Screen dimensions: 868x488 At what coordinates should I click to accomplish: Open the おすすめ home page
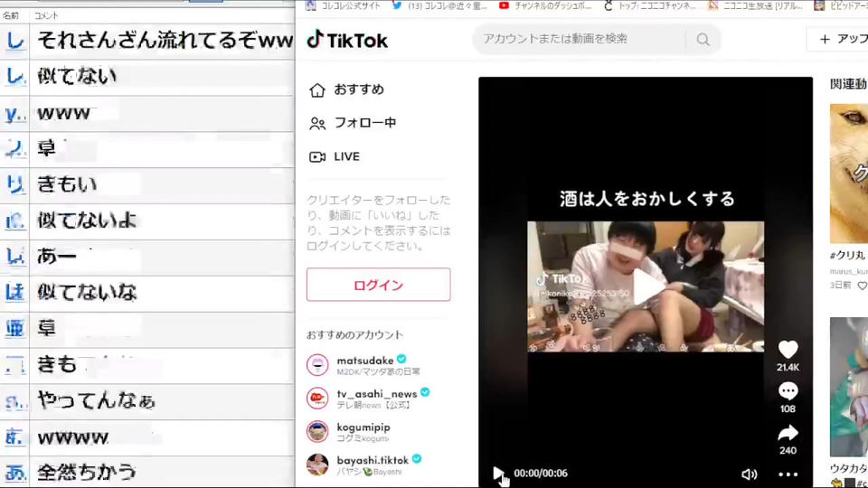click(x=347, y=89)
